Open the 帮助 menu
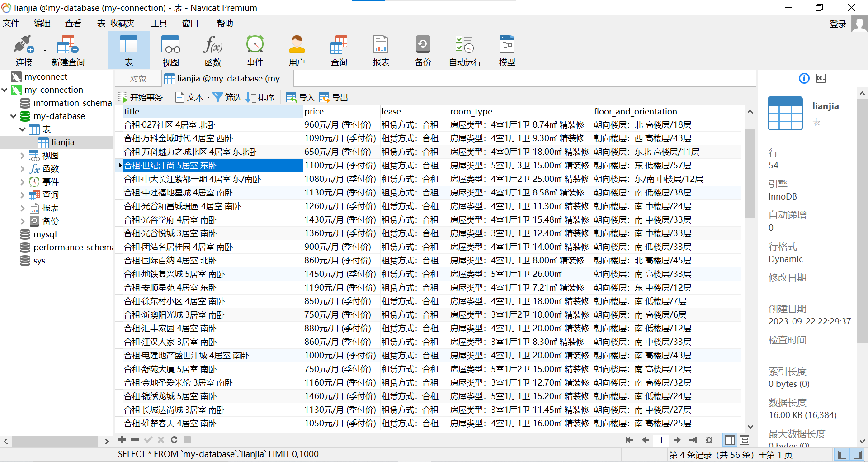Screen dimensions: 868x462 click(225, 23)
